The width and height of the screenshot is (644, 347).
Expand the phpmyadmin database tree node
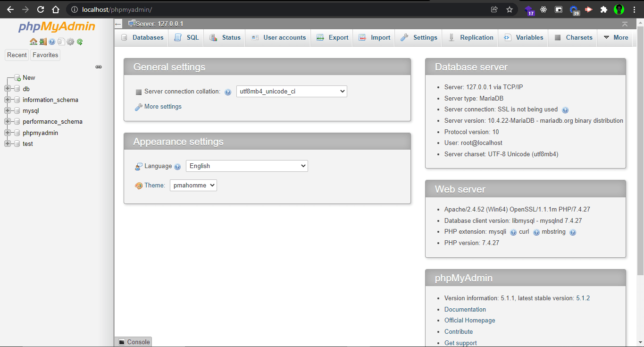point(7,133)
